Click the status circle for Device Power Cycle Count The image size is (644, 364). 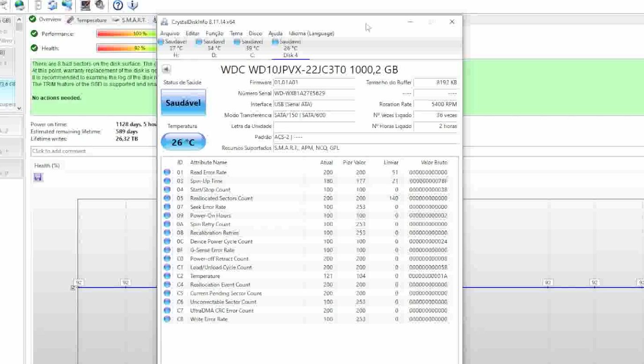[x=167, y=241]
